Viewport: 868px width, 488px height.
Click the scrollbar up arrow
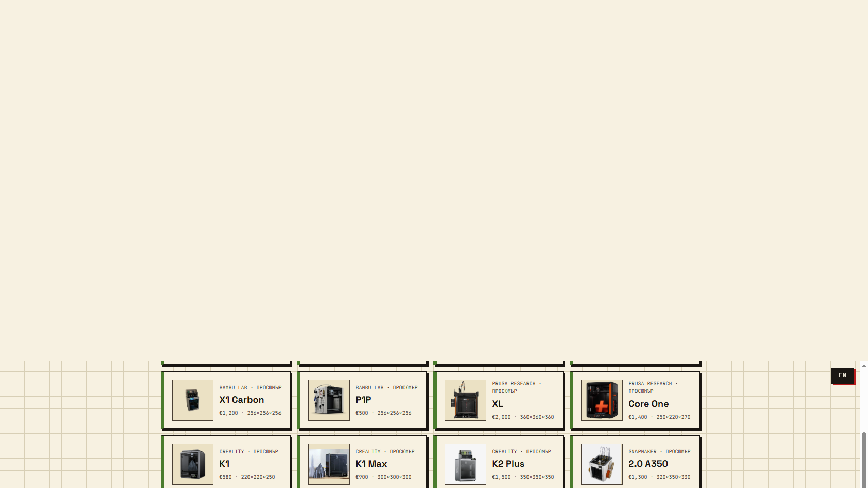[x=864, y=366]
